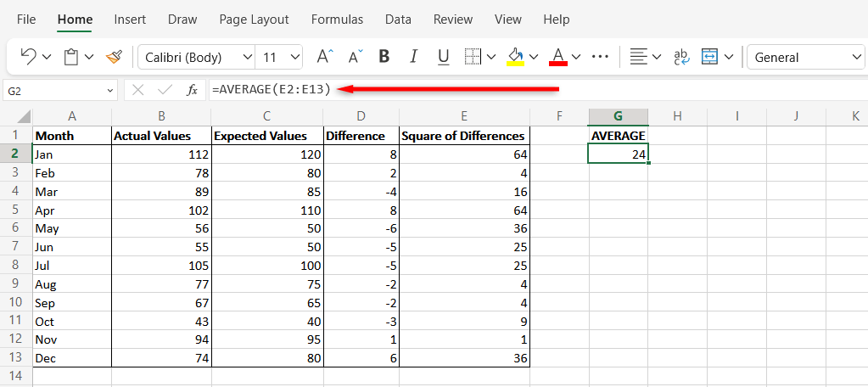The height and width of the screenshot is (387, 868).
Task: Expand the General number format dropdown
Action: pyautogui.click(x=806, y=57)
